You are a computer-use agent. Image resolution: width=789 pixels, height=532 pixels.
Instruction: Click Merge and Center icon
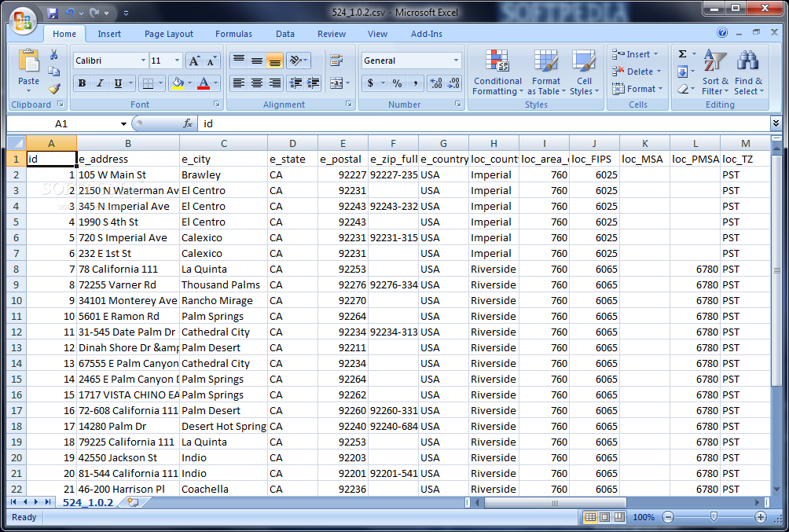point(336,83)
